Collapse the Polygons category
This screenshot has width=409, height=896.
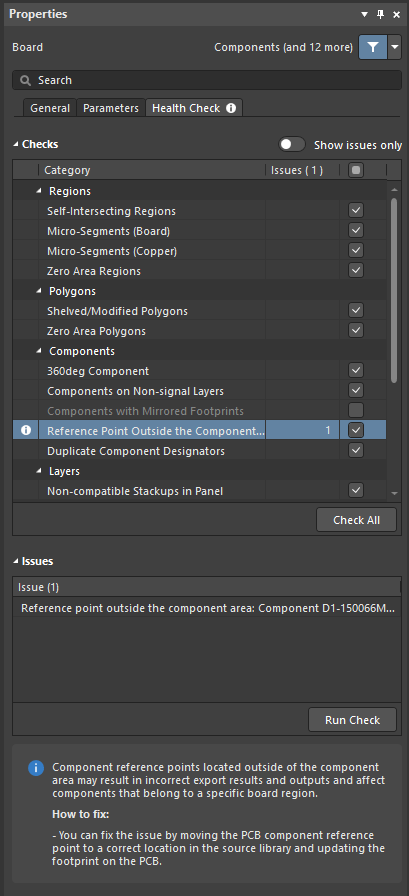tap(39, 291)
